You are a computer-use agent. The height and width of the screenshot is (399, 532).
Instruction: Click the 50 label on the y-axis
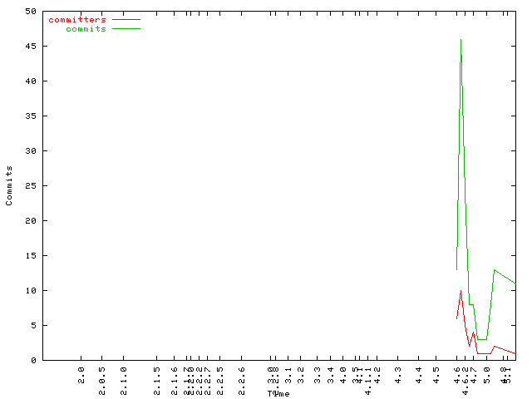(30, 12)
